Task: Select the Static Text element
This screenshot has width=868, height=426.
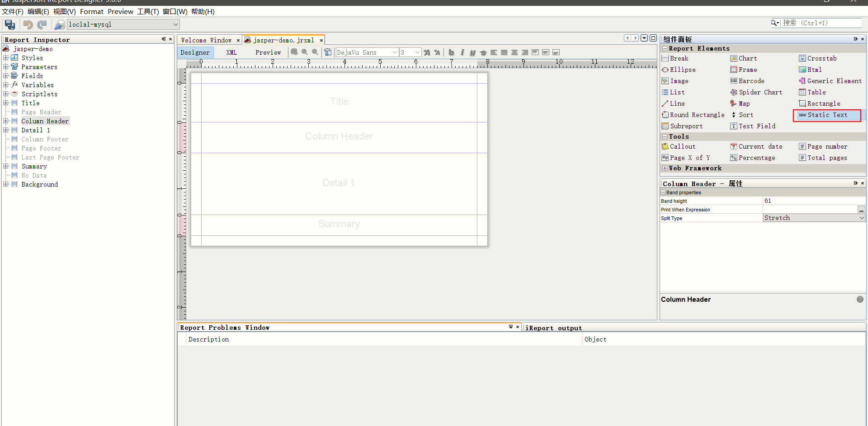Action: pos(827,115)
